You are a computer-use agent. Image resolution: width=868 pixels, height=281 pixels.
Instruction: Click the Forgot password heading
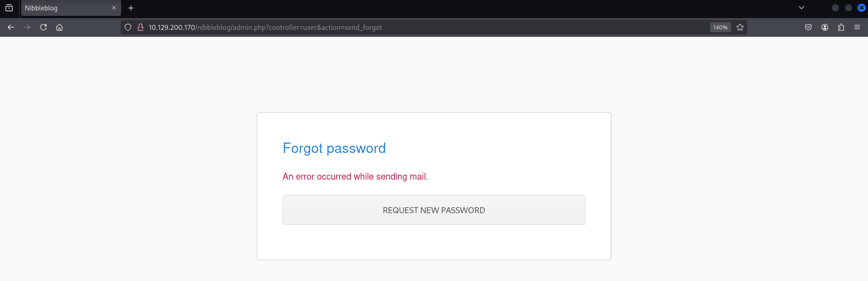point(334,148)
